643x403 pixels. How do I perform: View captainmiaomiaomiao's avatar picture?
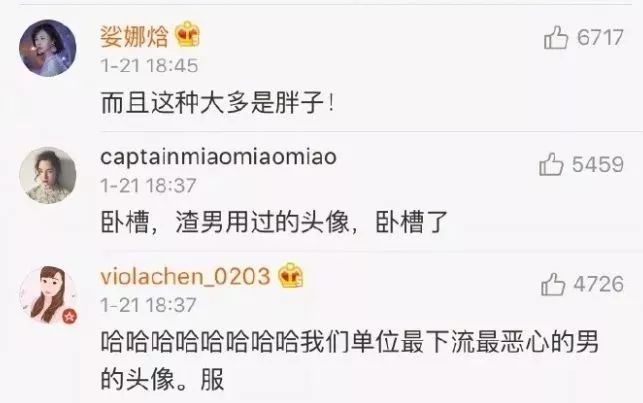tap(48, 175)
